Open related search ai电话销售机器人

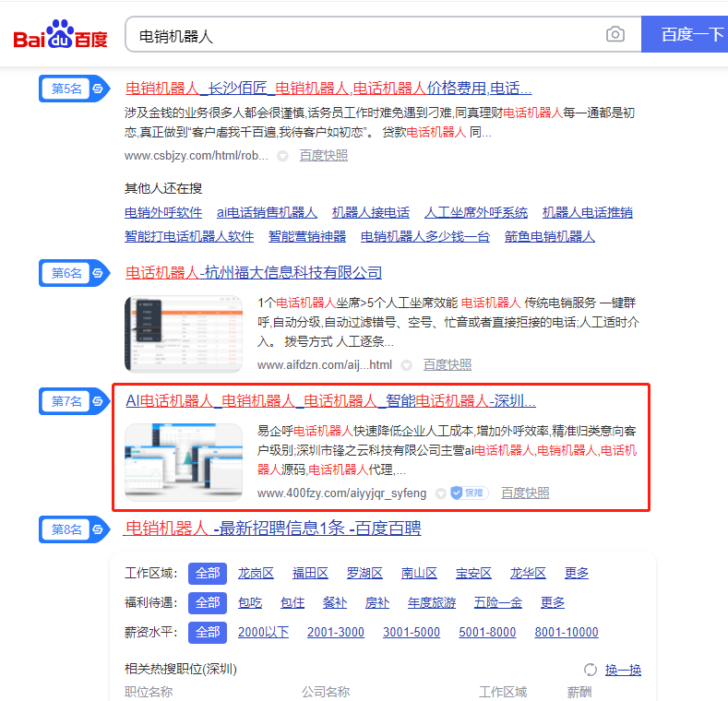click(267, 213)
